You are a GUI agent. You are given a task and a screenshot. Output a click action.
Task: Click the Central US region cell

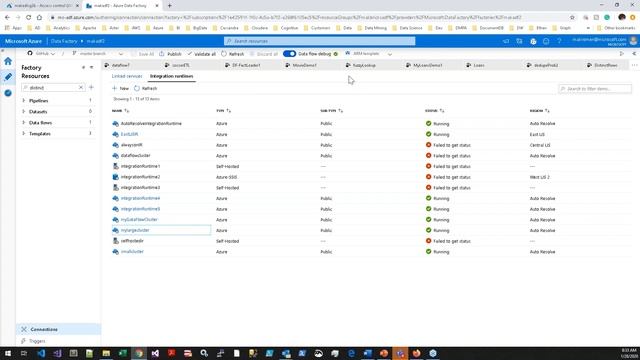click(x=540, y=145)
